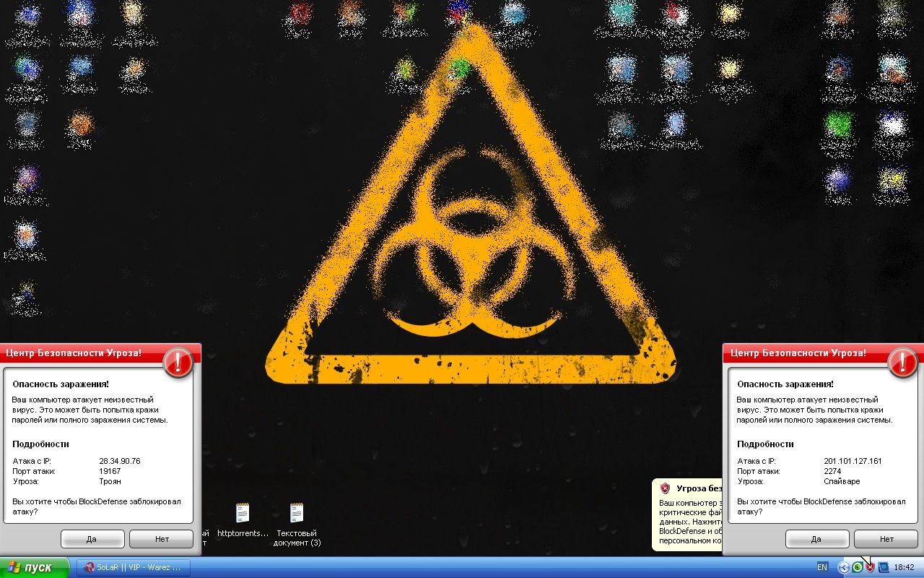Select the httptorrents text file icon
924x578 pixels.
click(242, 514)
